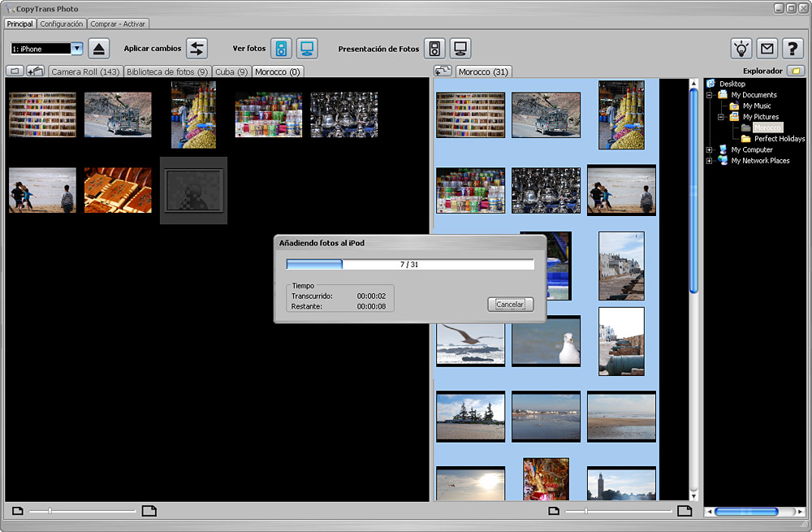Select the My Music folder
The width and height of the screenshot is (812, 532).
pyautogui.click(x=757, y=106)
